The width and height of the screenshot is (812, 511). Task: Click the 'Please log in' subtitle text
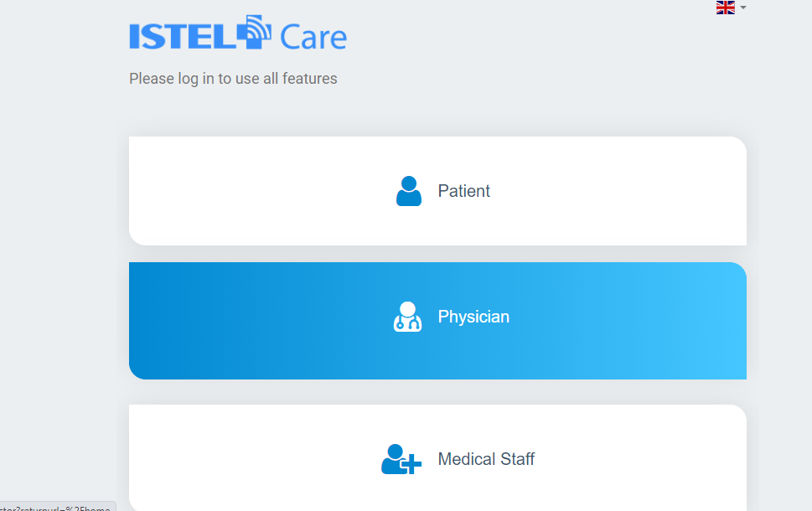pos(233,79)
